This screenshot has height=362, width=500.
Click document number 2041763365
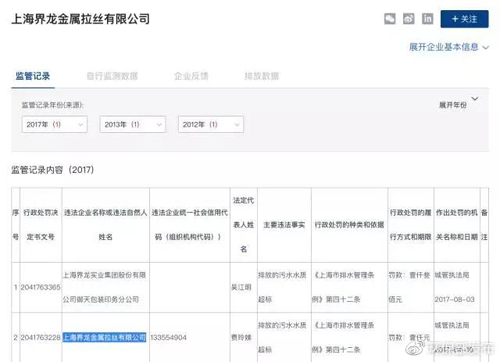pyautogui.click(x=41, y=287)
